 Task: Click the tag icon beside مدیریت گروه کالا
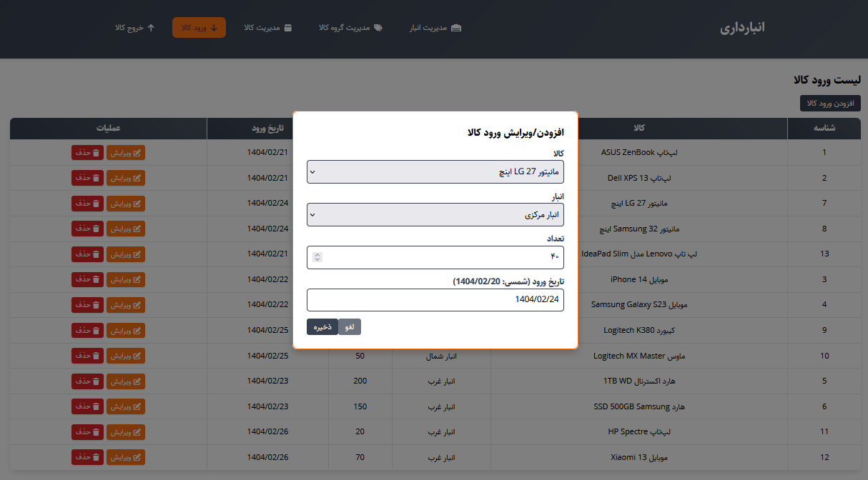pyautogui.click(x=378, y=28)
